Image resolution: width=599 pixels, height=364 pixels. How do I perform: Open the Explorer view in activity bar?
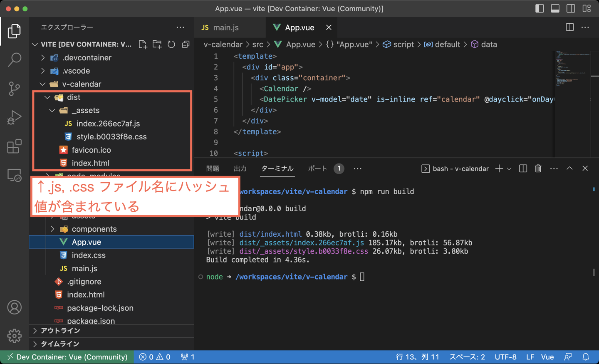tap(14, 31)
